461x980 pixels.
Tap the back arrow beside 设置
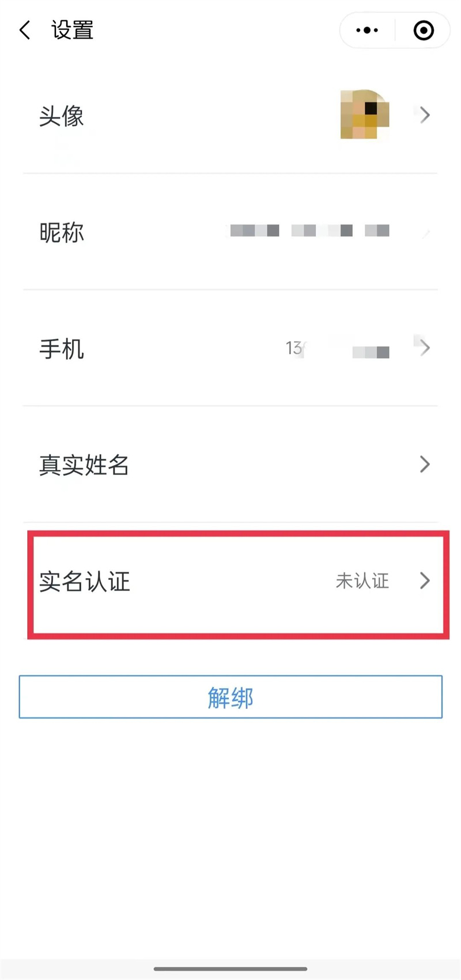pos(25,30)
